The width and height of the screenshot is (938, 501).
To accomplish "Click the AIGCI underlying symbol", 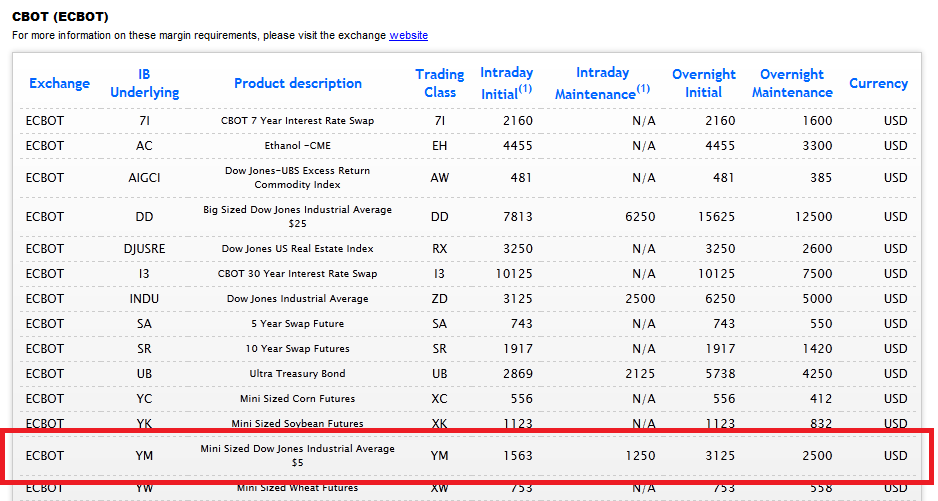I will [144, 178].
